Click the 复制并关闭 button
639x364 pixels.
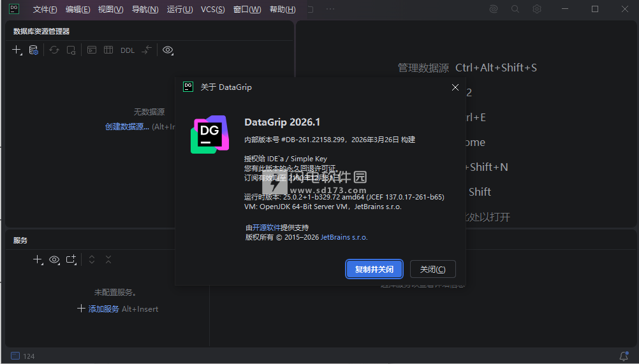pos(374,269)
